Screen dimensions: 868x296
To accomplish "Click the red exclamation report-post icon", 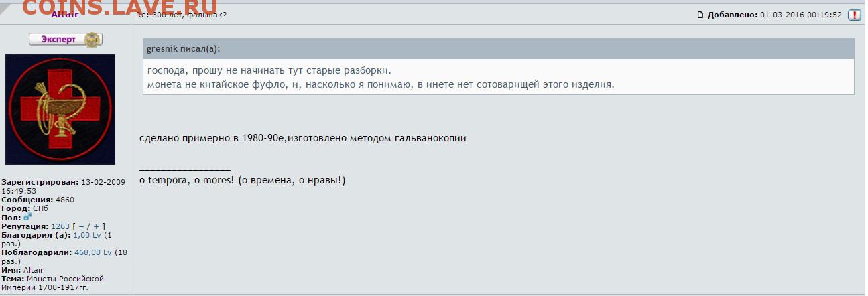I will pyautogui.click(x=854, y=15).
